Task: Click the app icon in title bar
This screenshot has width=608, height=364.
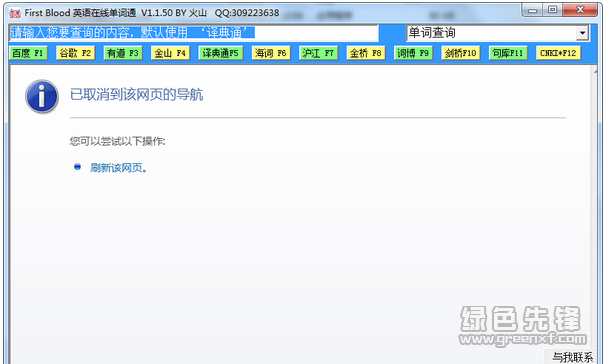Action: [x=15, y=13]
